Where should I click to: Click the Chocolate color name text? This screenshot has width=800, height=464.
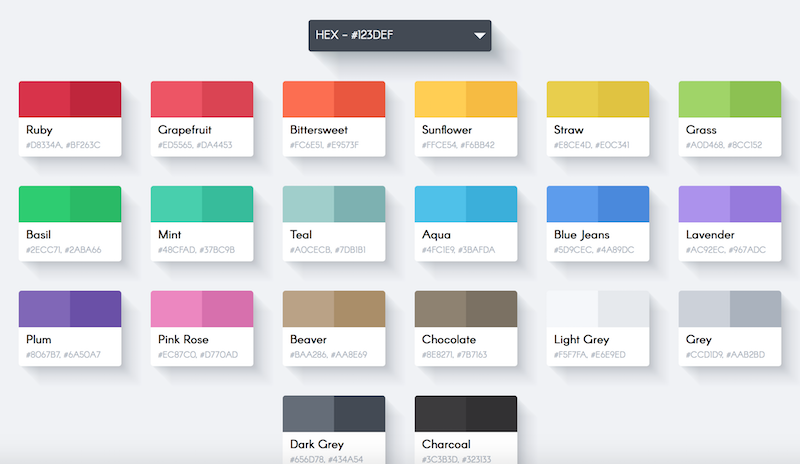tap(449, 340)
